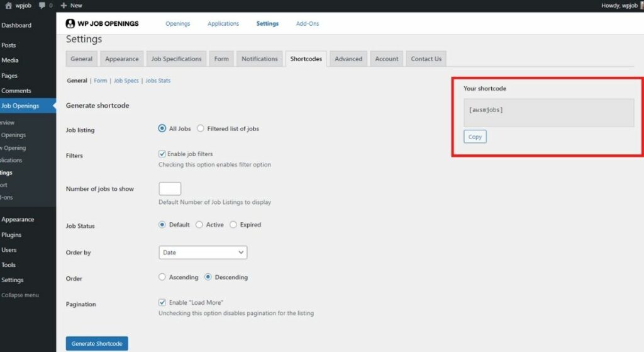The image size is (644, 352).
Task: Click Settings in the plugin header
Action: (x=267, y=23)
